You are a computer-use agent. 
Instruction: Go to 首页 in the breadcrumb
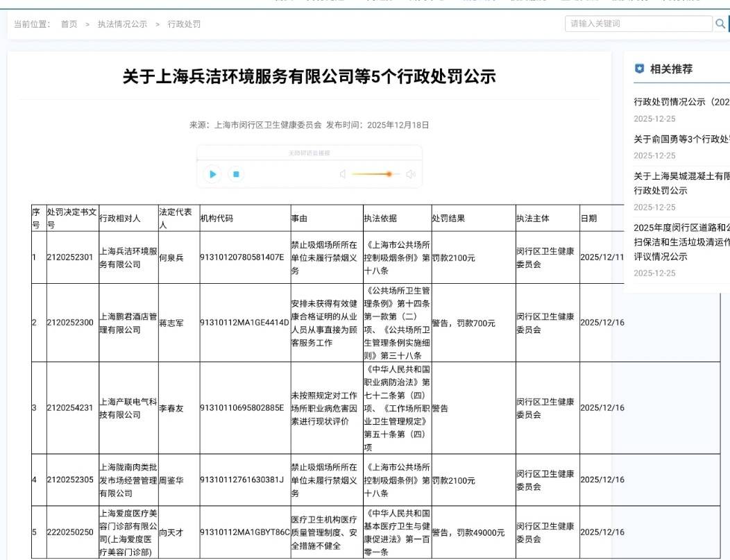pos(69,24)
